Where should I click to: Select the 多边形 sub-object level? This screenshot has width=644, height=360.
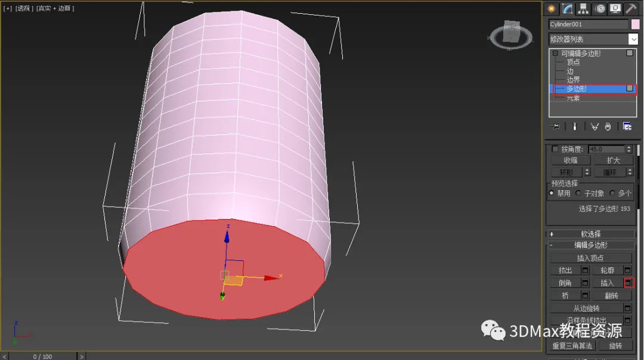click(x=577, y=89)
